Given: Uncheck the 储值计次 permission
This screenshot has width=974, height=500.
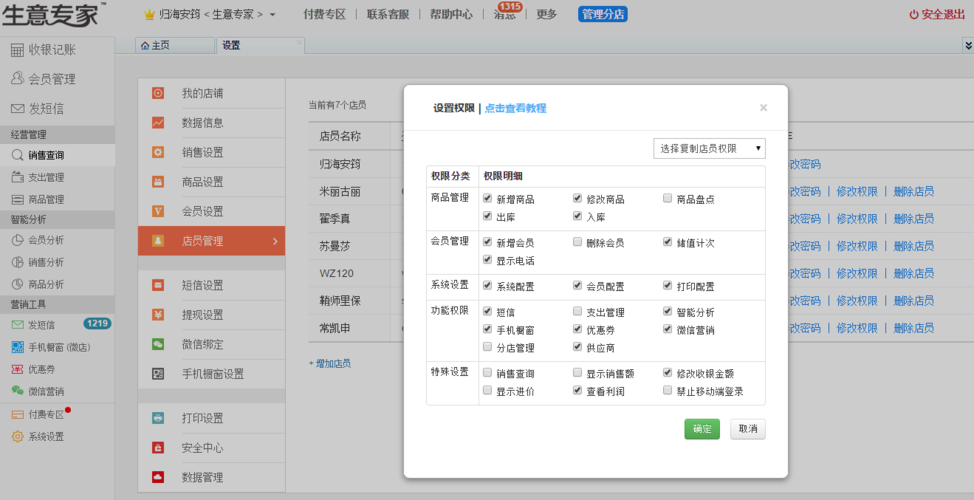Looking at the screenshot, I should click(667, 242).
